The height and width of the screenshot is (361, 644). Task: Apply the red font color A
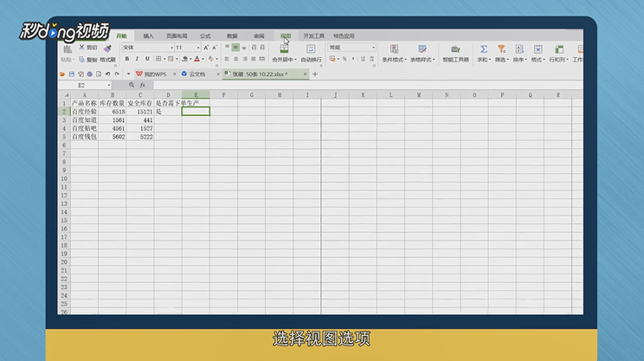coord(197,59)
